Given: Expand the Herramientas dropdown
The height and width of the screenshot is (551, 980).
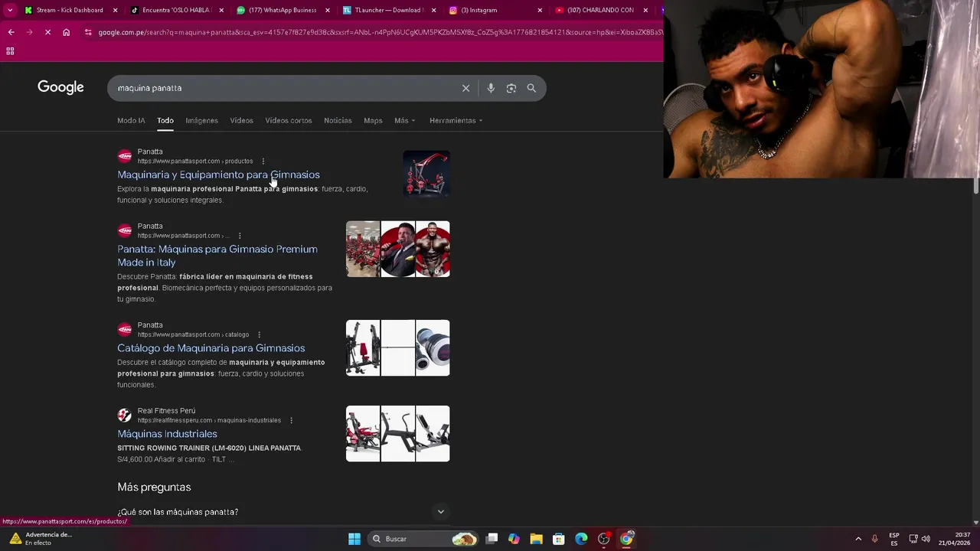Looking at the screenshot, I should 456,120.
